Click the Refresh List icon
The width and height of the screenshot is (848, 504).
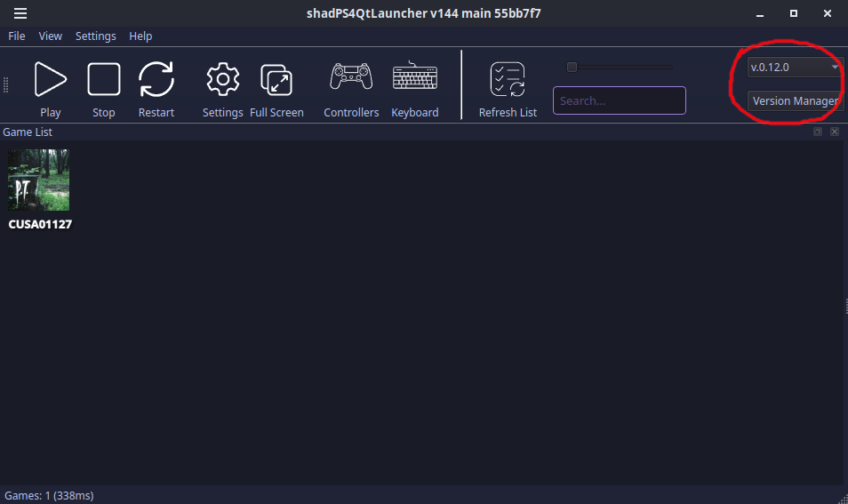tap(508, 79)
